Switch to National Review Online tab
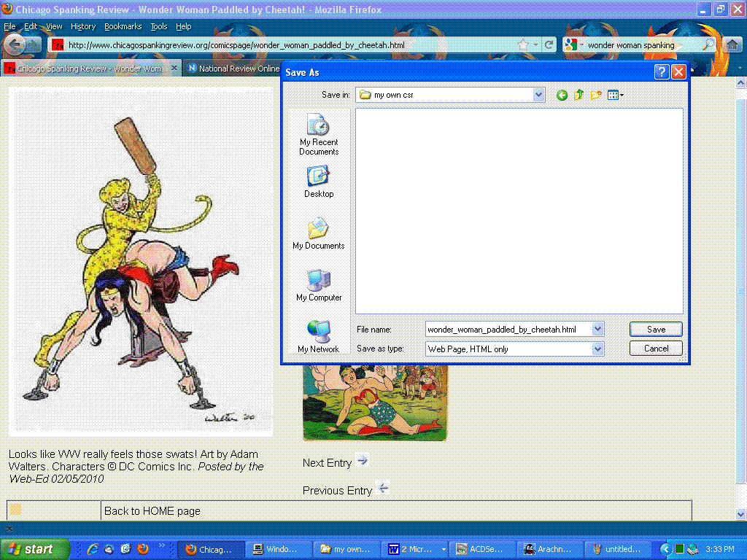 click(x=233, y=69)
